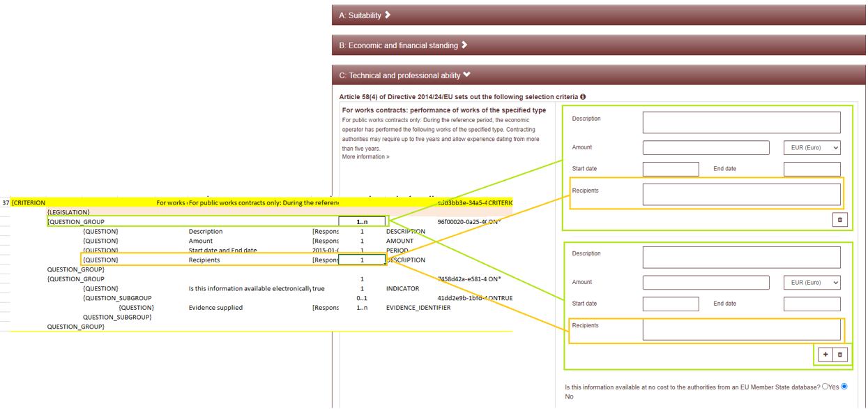Open the second EUR (Euro) currency dropdown

812,282
